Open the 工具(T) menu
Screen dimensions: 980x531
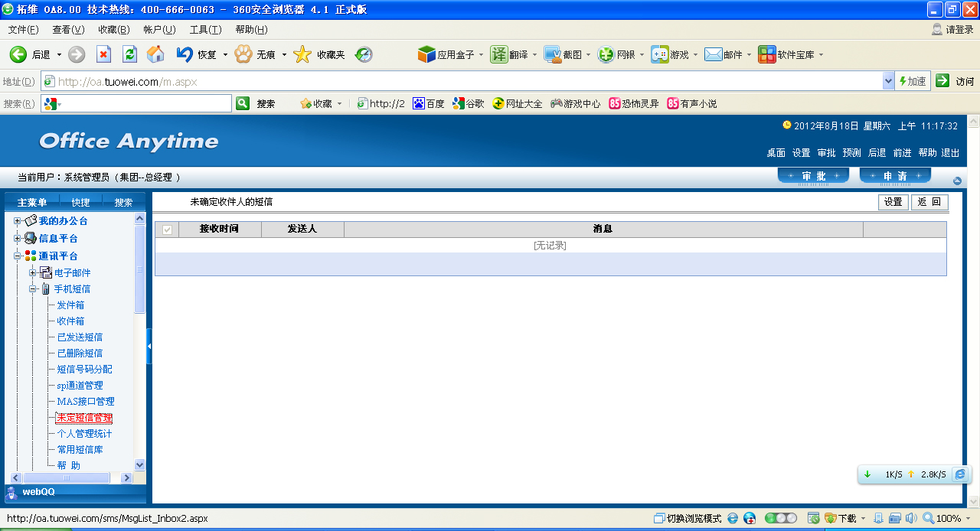(205, 30)
